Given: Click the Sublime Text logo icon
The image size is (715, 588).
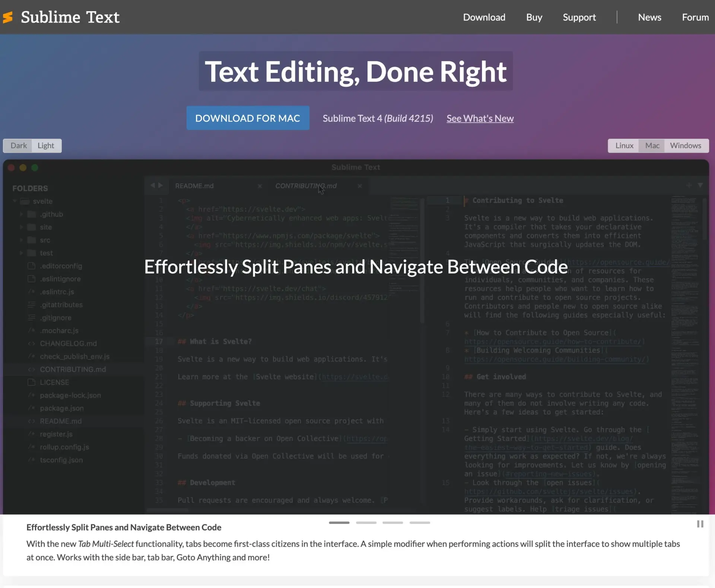Looking at the screenshot, I should pos(8,17).
